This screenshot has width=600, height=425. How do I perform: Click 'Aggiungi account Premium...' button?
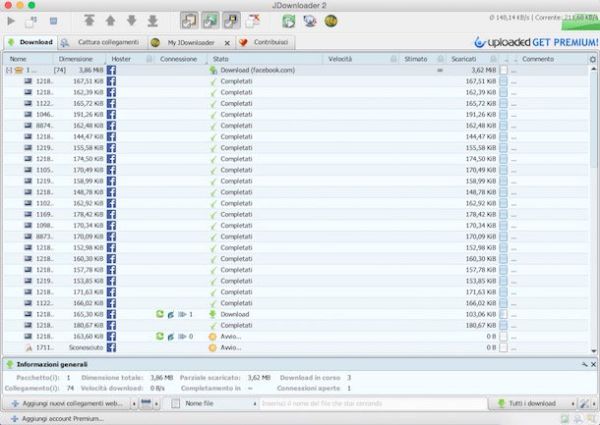point(60,418)
